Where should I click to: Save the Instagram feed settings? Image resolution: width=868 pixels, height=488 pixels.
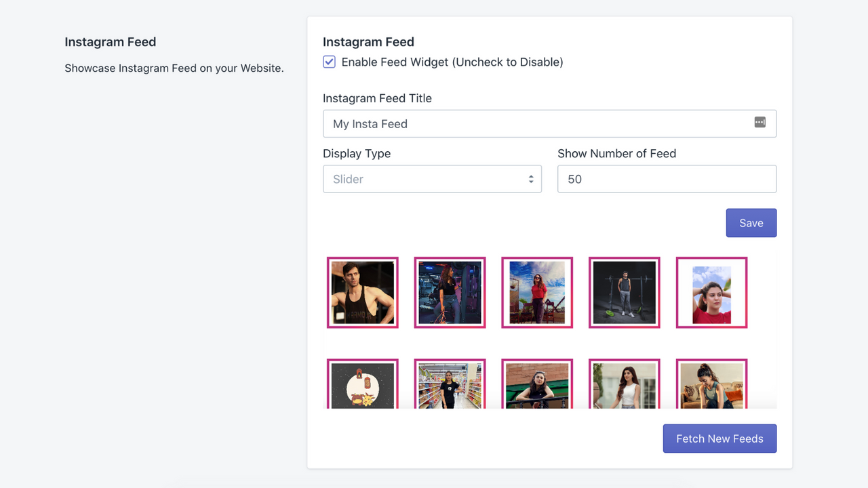pyautogui.click(x=751, y=223)
